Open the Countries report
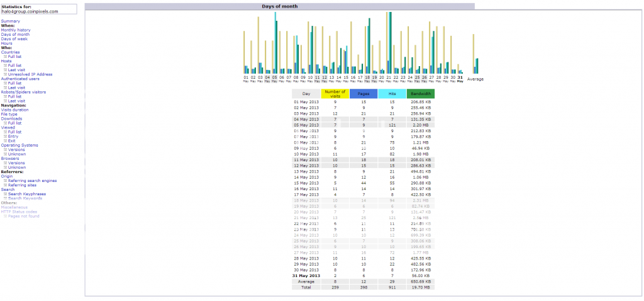Screen dimensions: 644x301 pyautogui.click(x=10, y=52)
